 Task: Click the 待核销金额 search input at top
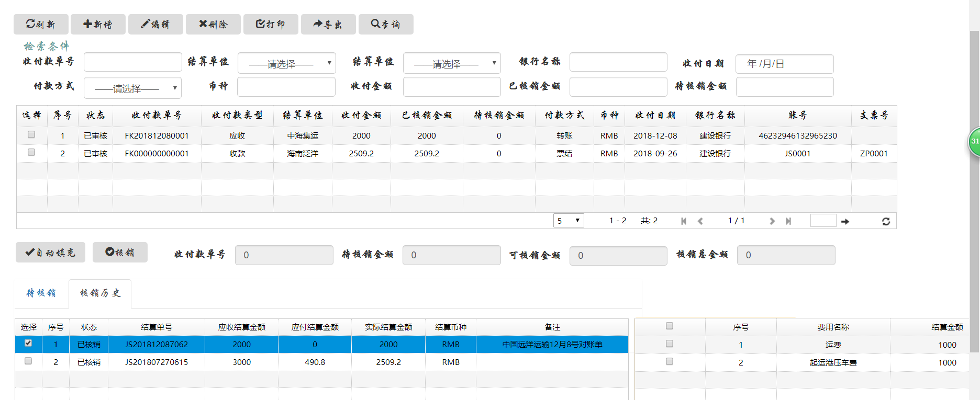[785, 87]
